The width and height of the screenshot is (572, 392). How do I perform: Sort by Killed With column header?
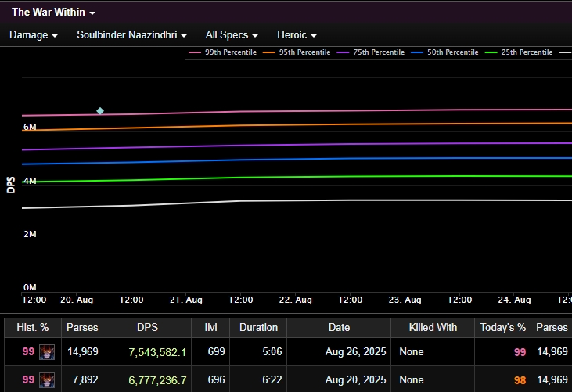tap(433, 328)
